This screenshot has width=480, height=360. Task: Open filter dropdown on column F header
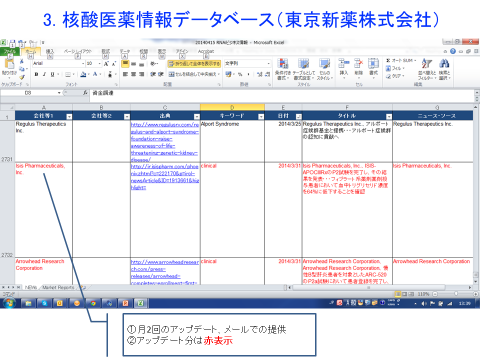point(389,116)
